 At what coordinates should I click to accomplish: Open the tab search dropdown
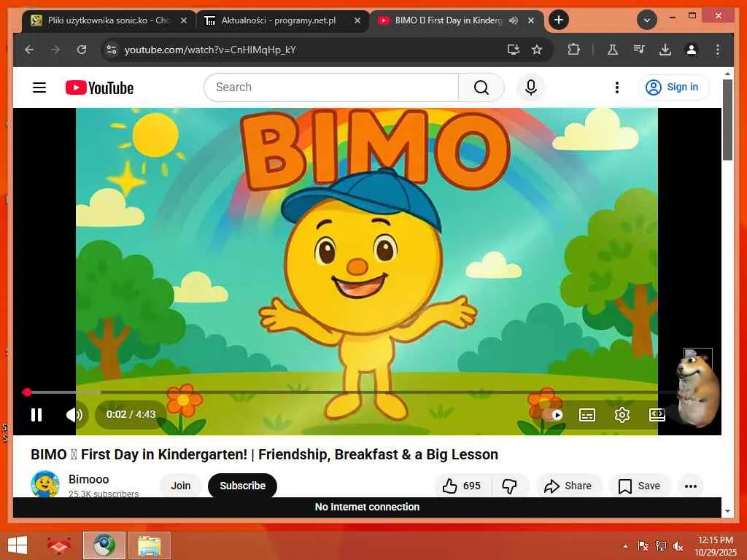click(647, 20)
